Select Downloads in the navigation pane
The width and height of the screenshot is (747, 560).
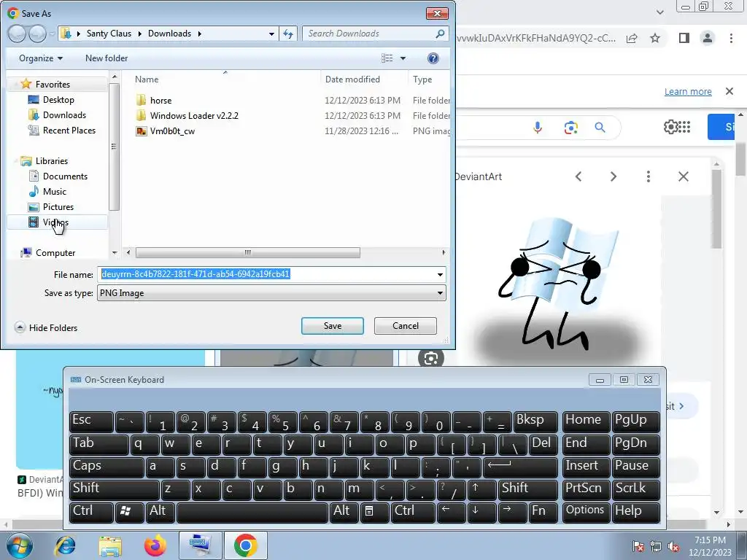[64, 114]
